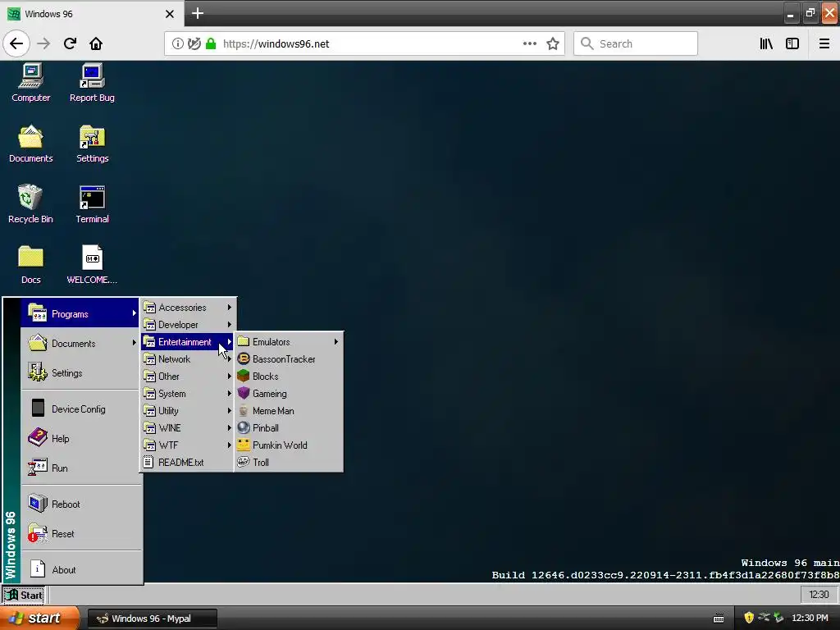Image resolution: width=840 pixels, height=630 pixels.
Task: Open Pumkin World game entry
Action: coord(288,445)
